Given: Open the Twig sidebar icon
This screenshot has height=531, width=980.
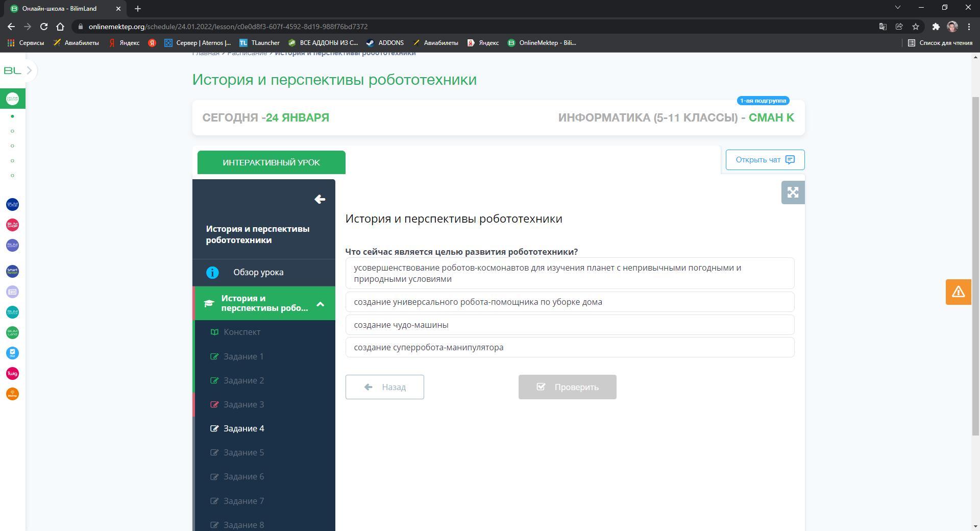Looking at the screenshot, I should tap(12, 374).
